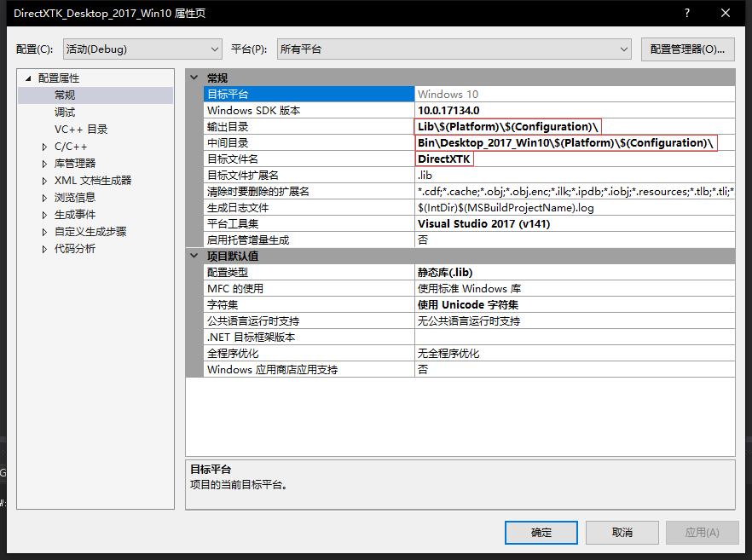Expand the 代码分析 tree node arrow
Viewport: 752px width, 560px height.
pyautogui.click(x=44, y=249)
